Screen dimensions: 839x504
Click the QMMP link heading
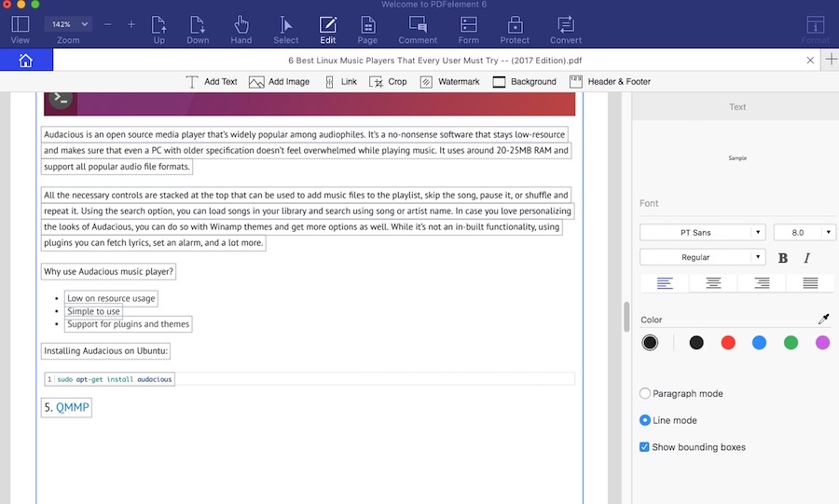coord(72,407)
